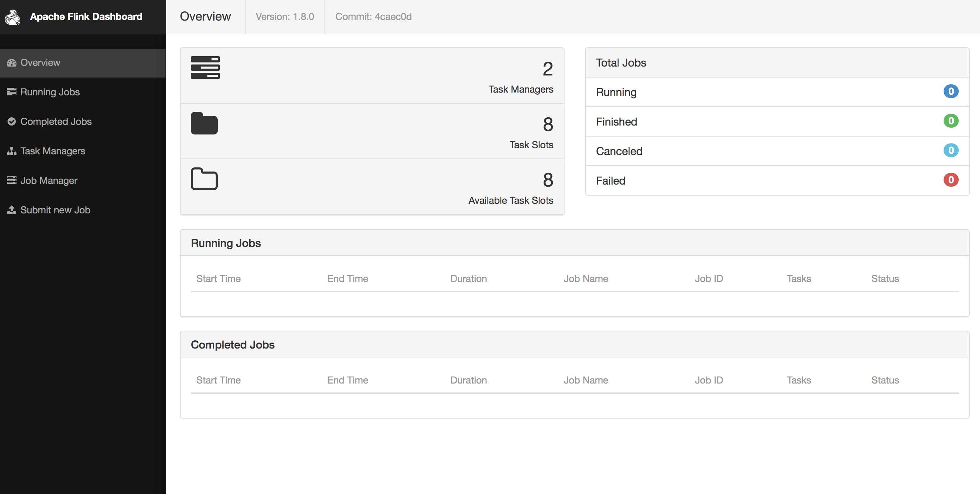The height and width of the screenshot is (494, 980).
Task: Click the Submit new Job upload icon
Action: (11, 210)
